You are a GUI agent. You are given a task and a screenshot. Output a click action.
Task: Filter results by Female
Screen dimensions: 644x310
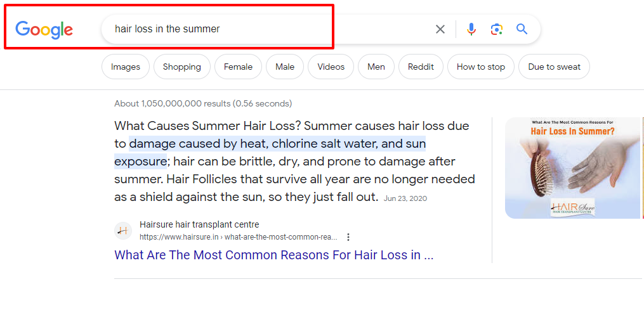tap(238, 67)
